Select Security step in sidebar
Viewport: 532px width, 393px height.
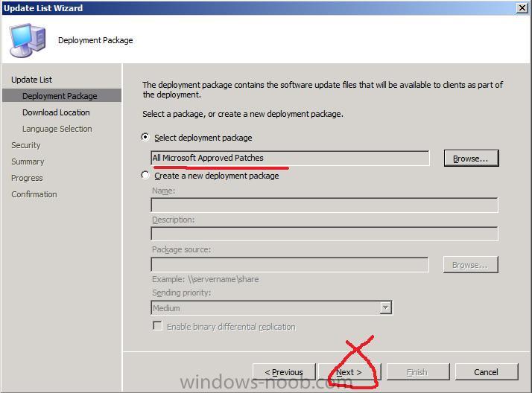26,145
